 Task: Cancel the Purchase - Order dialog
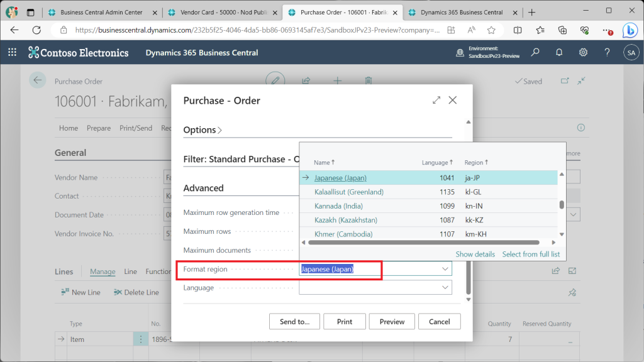click(x=440, y=321)
